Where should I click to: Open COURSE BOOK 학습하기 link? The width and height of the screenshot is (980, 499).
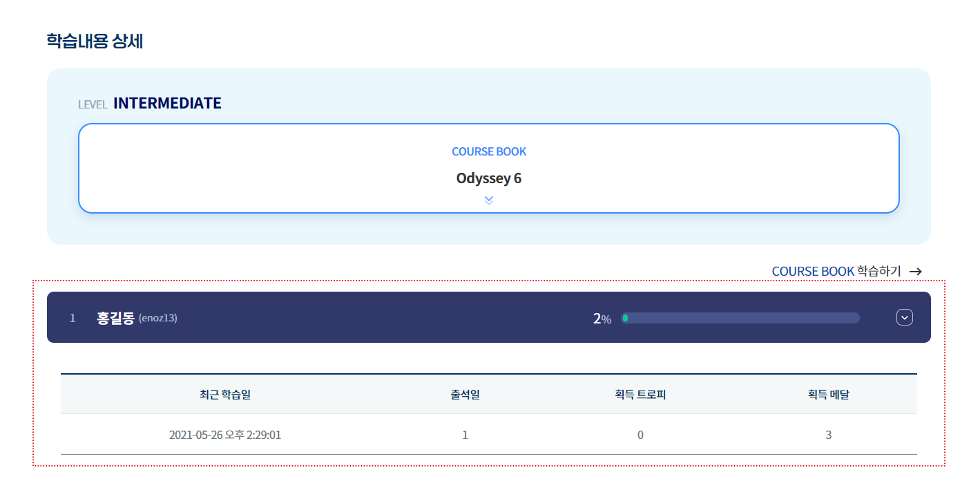[836, 272]
